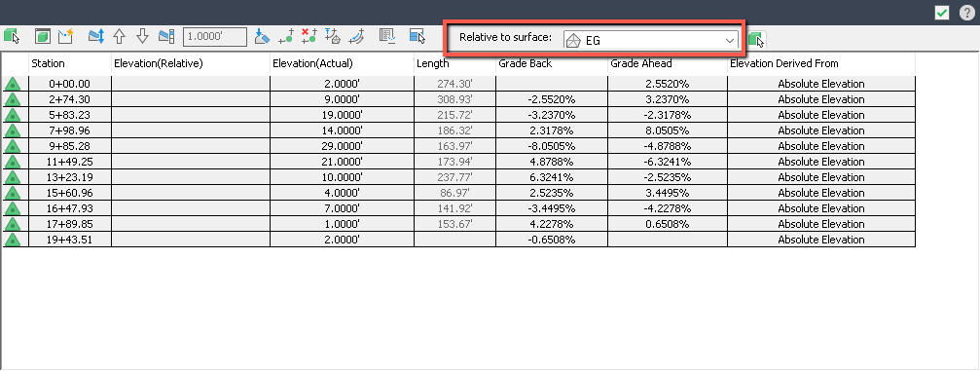Click Absolute Elevation cell for station 19+43.51
This screenshot has height=371, width=980.
click(x=821, y=240)
